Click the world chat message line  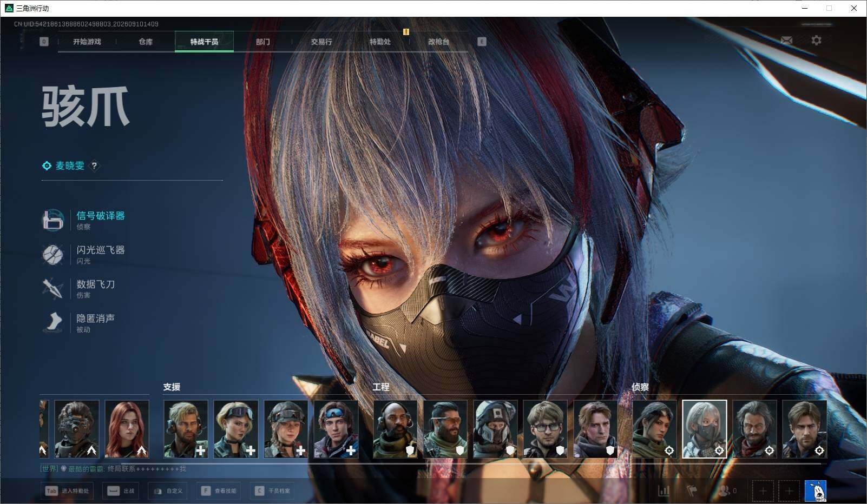(113, 469)
